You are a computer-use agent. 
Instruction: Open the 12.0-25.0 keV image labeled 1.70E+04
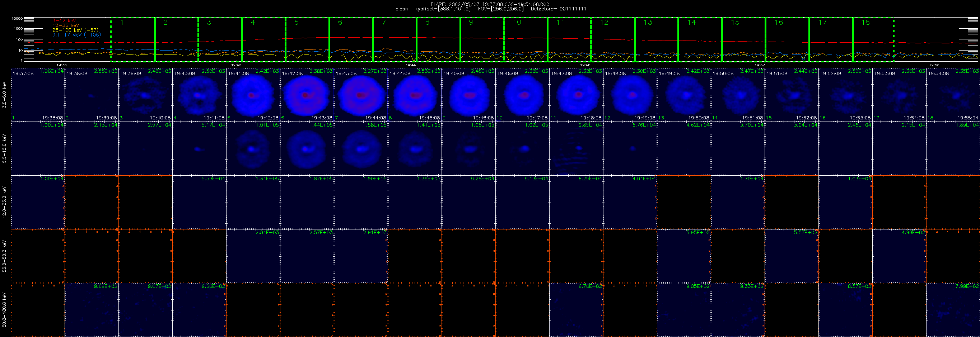click(738, 202)
